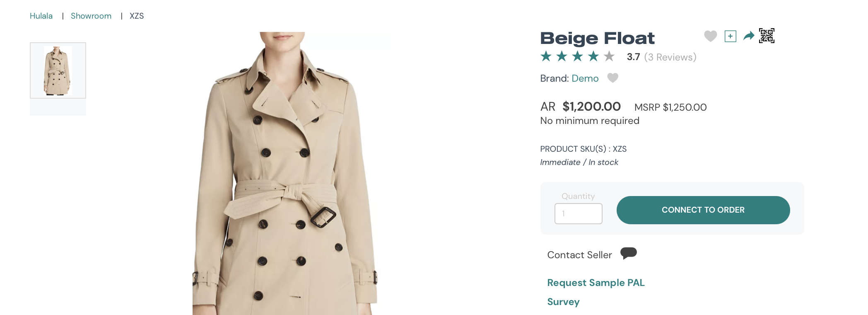The height and width of the screenshot is (315, 868).
Task: View the 3 Reviews
Action: point(670,57)
